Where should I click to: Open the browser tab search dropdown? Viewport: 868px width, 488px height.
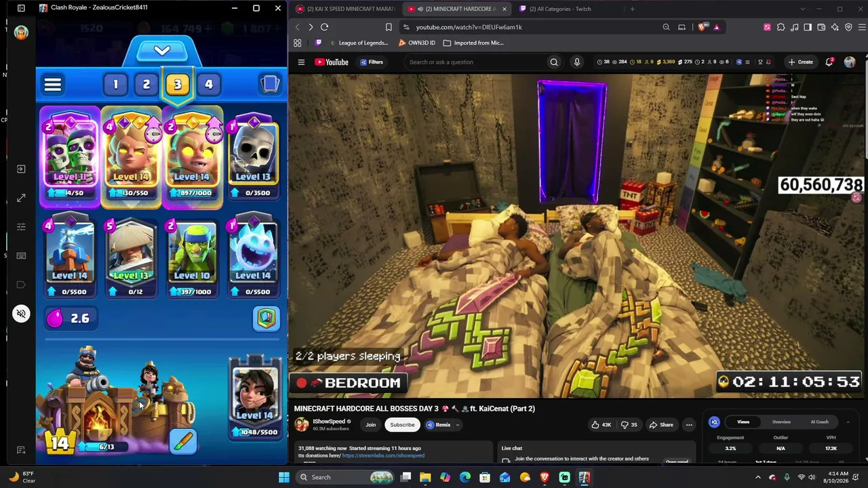pos(802,9)
